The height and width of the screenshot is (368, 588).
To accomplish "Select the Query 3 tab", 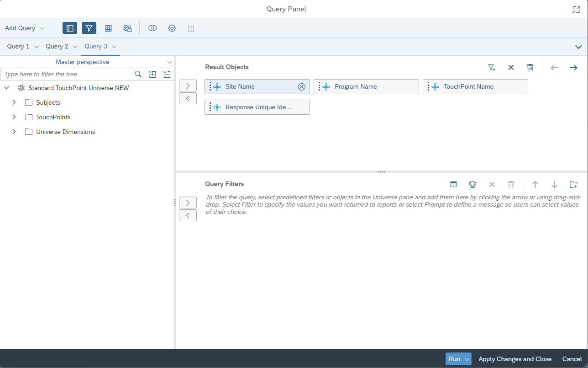I will [x=96, y=46].
